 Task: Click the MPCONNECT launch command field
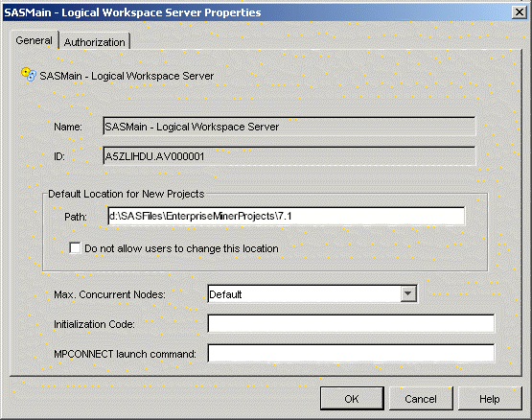point(351,354)
